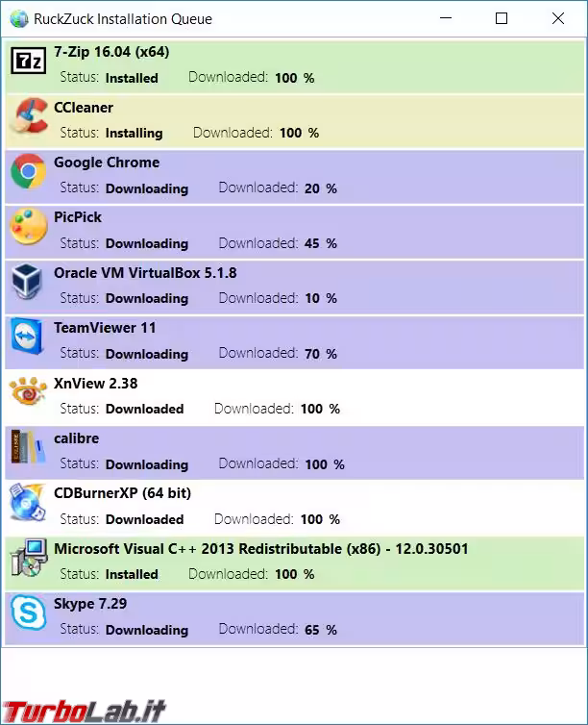Click the PicPick palette icon
Screen dimensions: 588x725
click(29, 226)
